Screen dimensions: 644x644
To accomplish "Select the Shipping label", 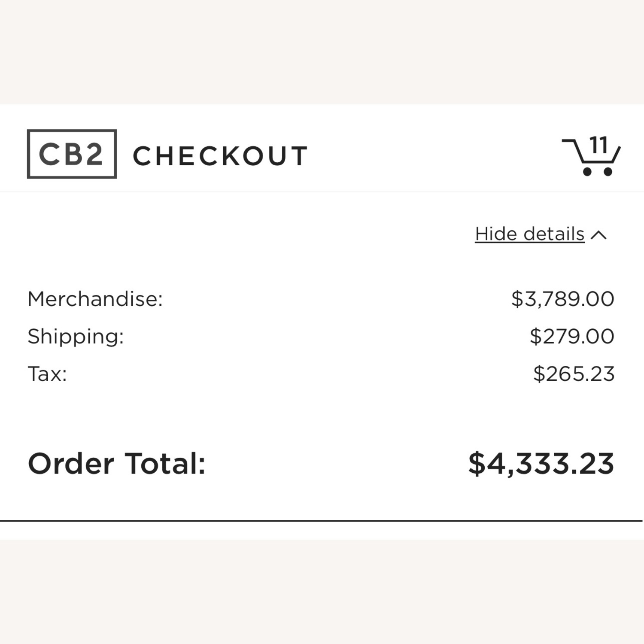I will click(76, 336).
